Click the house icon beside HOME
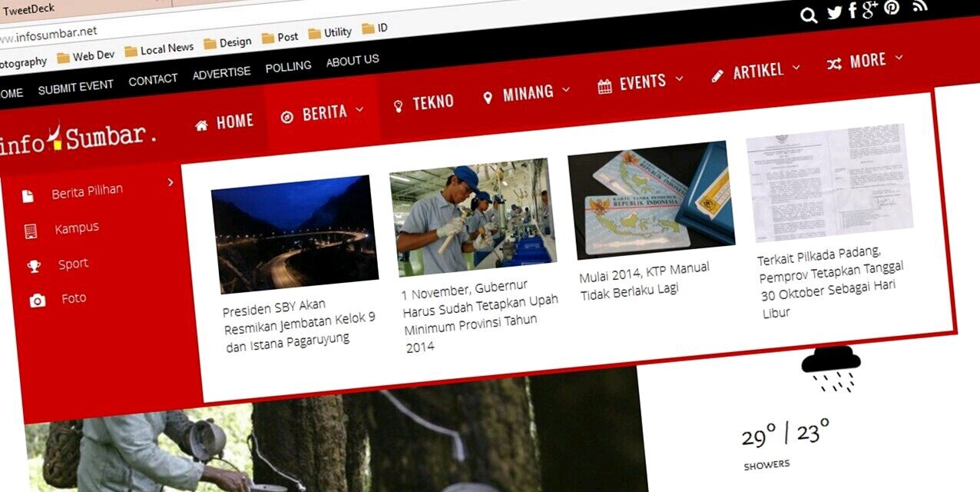980x492 pixels. [202, 125]
